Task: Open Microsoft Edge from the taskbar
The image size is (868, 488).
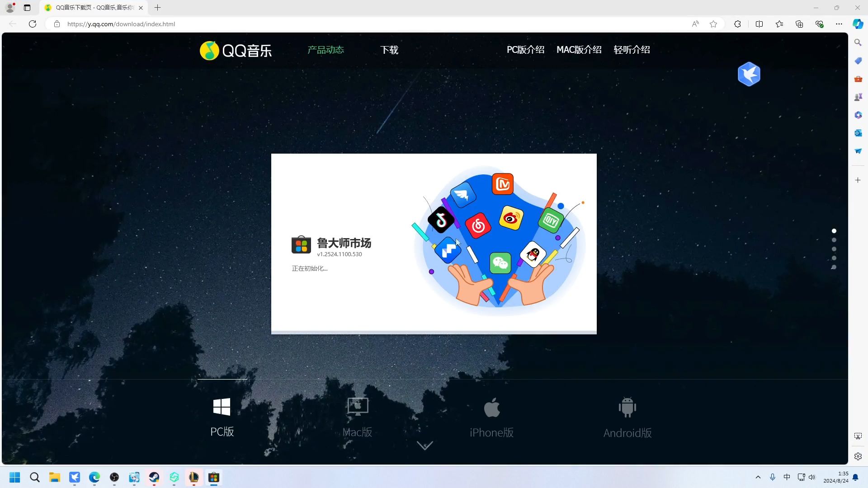Action: coord(94,478)
